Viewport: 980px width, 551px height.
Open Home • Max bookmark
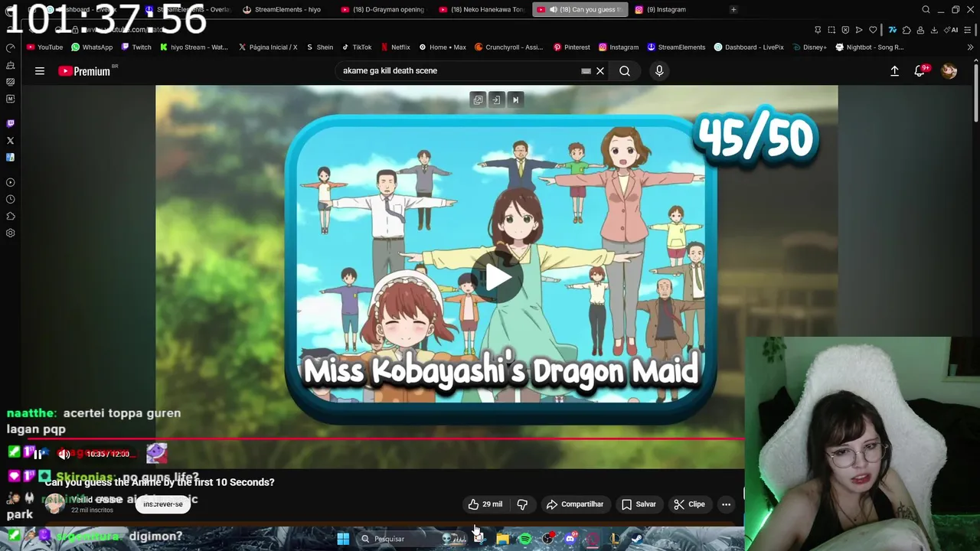pos(443,47)
